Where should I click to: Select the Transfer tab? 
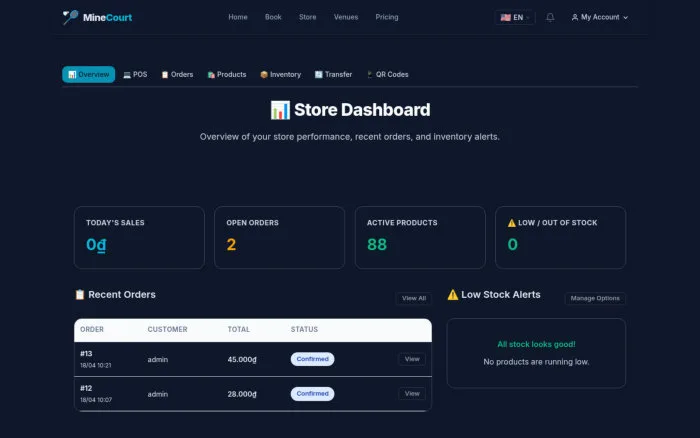click(333, 75)
